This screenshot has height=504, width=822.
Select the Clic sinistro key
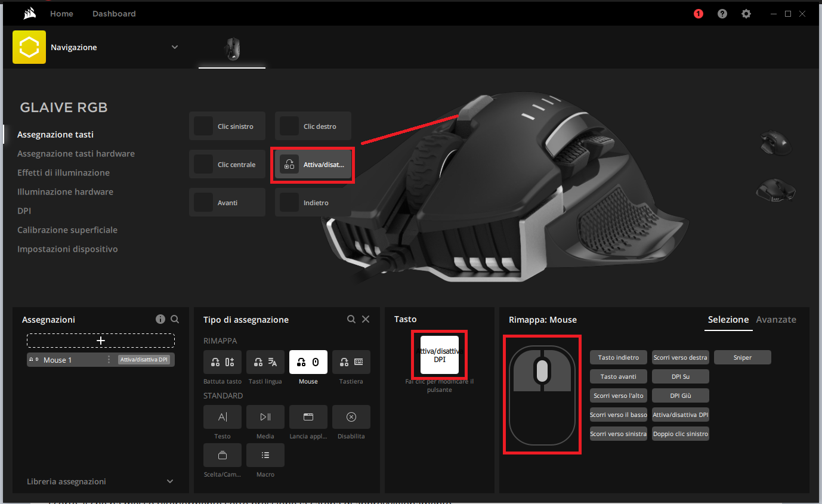click(227, 126)
